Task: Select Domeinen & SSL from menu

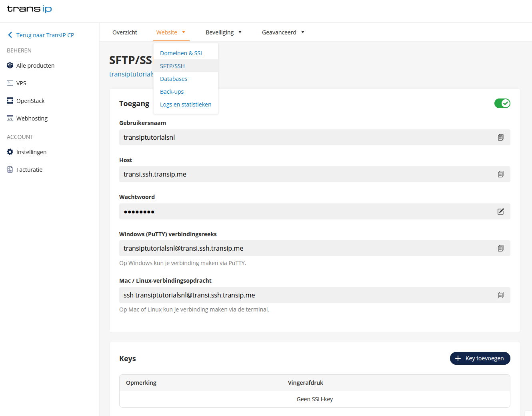Action: (x=186, y=53)
